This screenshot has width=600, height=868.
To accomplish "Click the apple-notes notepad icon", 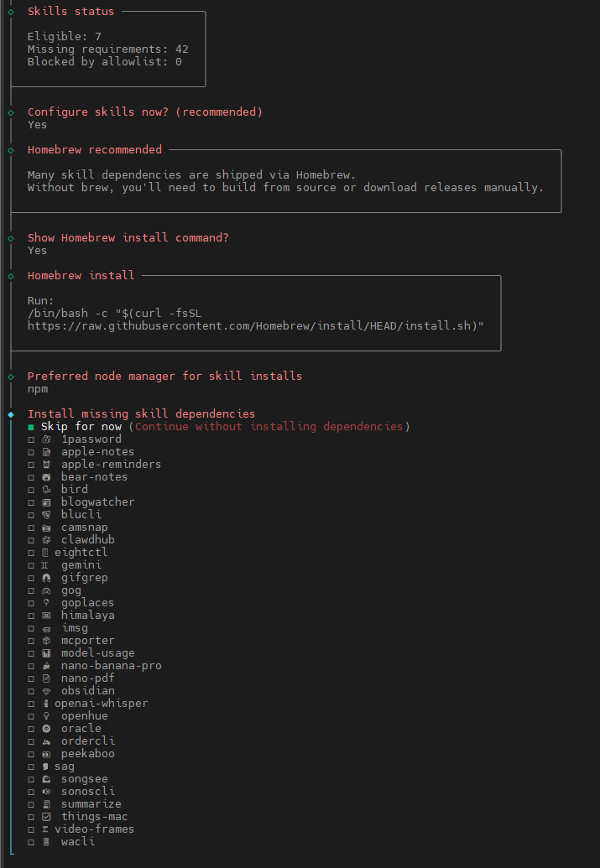I will [46, 452].
